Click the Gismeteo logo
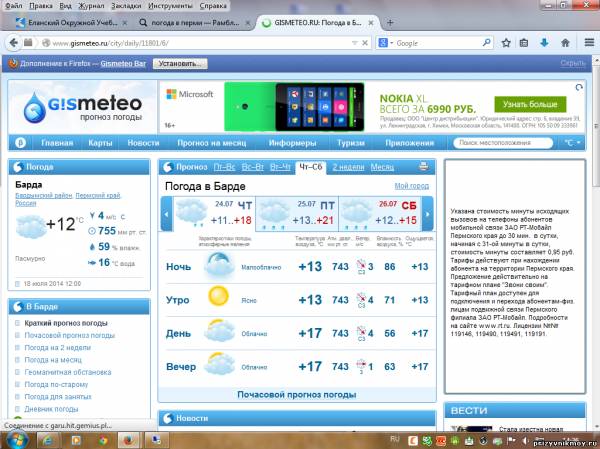The height and width of the screenshot is (449, 600). click(82, 107)
